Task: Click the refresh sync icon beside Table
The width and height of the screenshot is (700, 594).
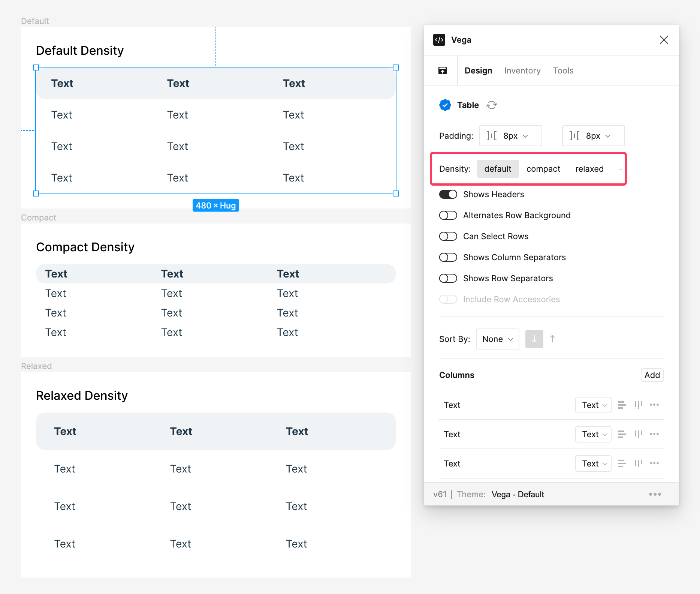Action: pyautogui.click(x=492, y=105)
